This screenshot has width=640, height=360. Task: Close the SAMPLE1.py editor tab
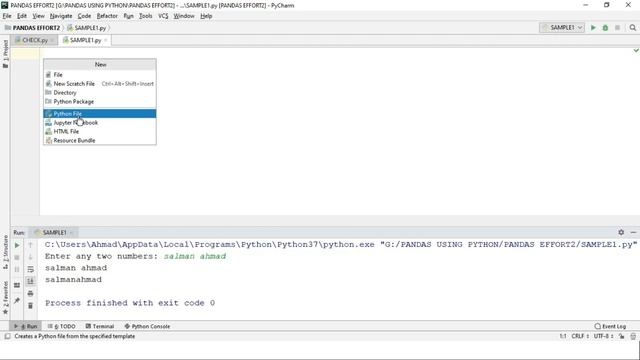(x=106, y=40)
